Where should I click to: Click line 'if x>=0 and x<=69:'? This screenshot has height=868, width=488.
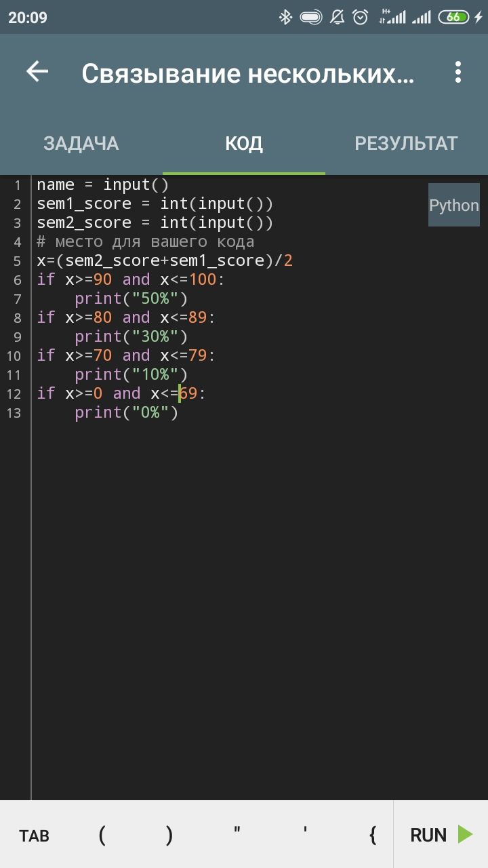(121, 393)
